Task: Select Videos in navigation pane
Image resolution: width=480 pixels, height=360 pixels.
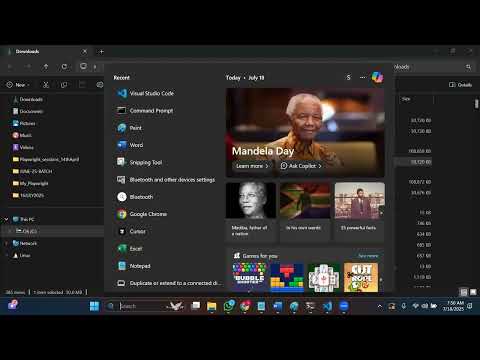Action: (x=23, y=147)
